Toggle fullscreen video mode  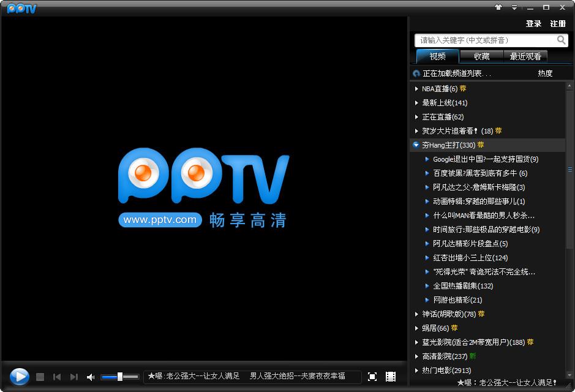click(x=372, y=377)
